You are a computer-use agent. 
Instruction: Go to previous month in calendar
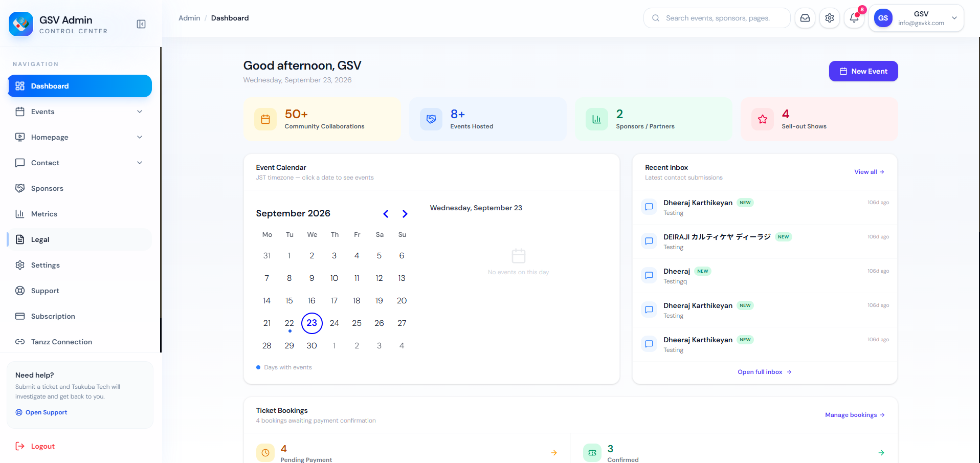click(386, 214)
